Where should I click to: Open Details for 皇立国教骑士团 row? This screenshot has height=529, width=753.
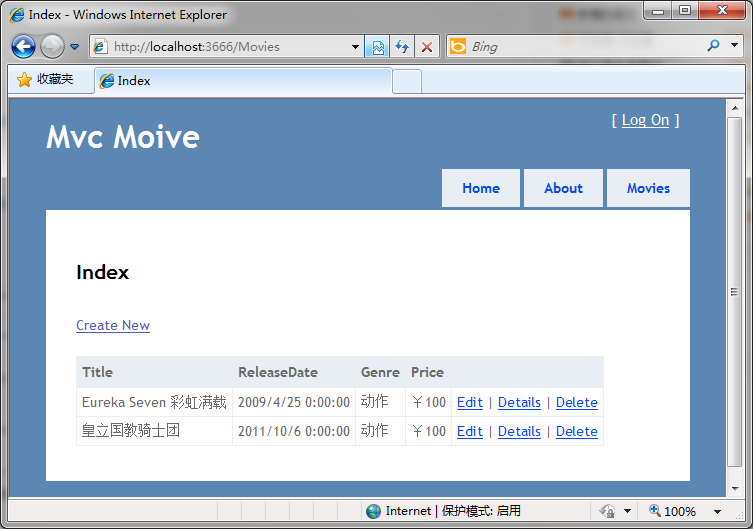[x=519, y=431]
